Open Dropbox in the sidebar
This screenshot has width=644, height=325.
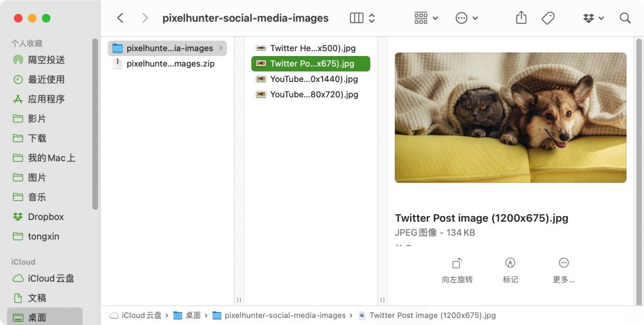pos(46,217)
